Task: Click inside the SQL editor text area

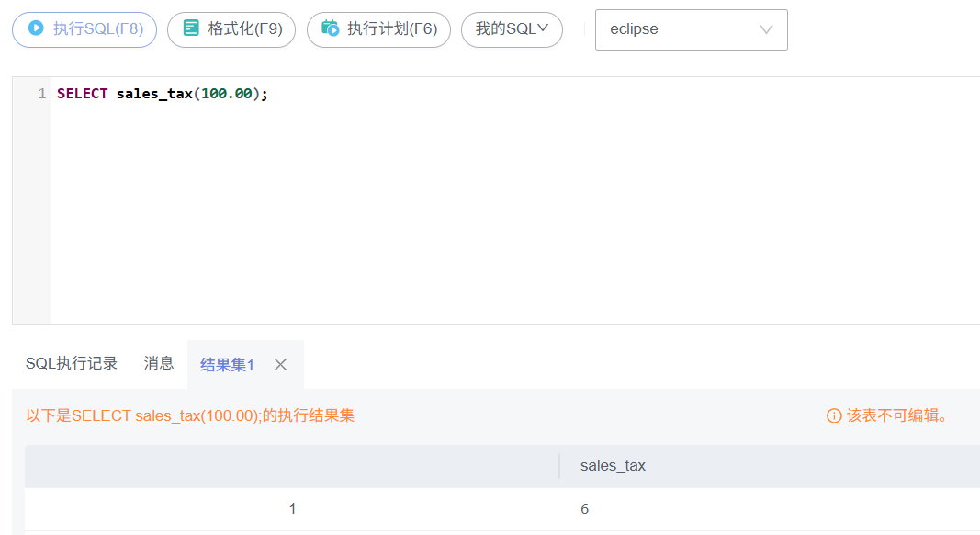Action: 515,200
